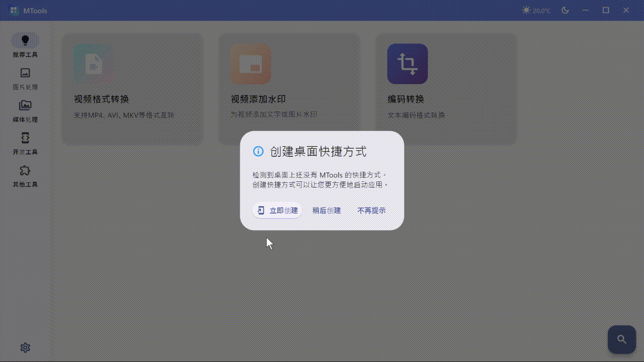Click dialog title 创建桌面快捷方式
The width and height of the screenshot is (644, 362).
click(318, 151)
